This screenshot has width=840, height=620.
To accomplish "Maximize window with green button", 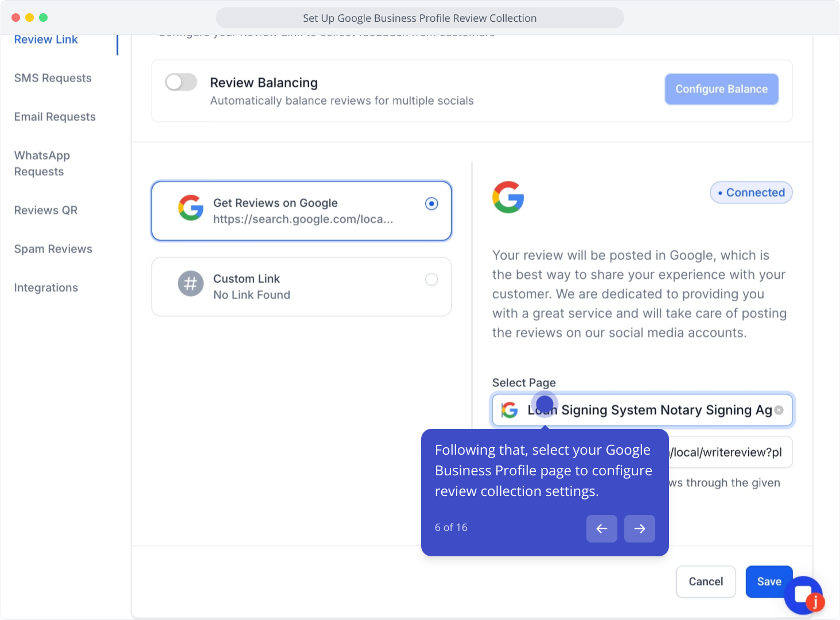I will click(43, 18).
